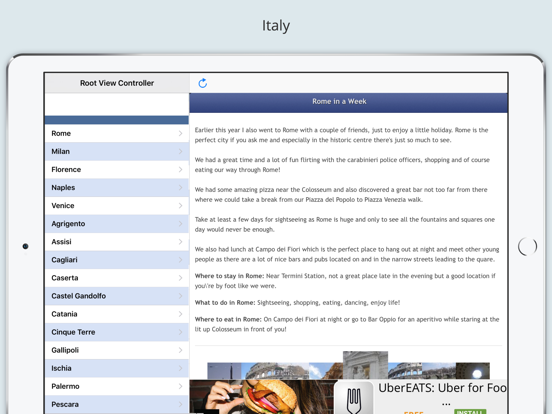The height and width of the screenshot is (414, 552).
Task: Choose Castel Gandolfo in the sidebar
Action: (x=117, y=296)
